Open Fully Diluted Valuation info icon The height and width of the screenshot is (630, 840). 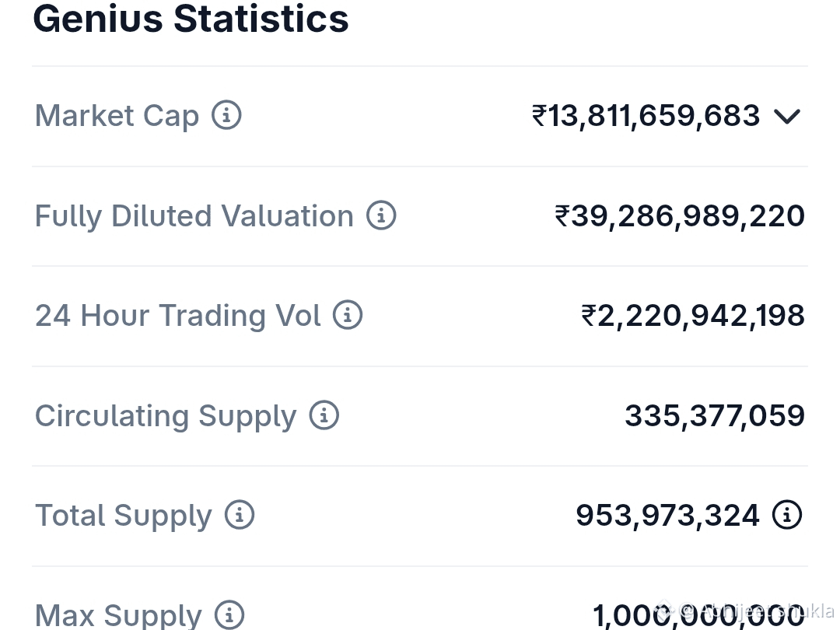[381, 215]
